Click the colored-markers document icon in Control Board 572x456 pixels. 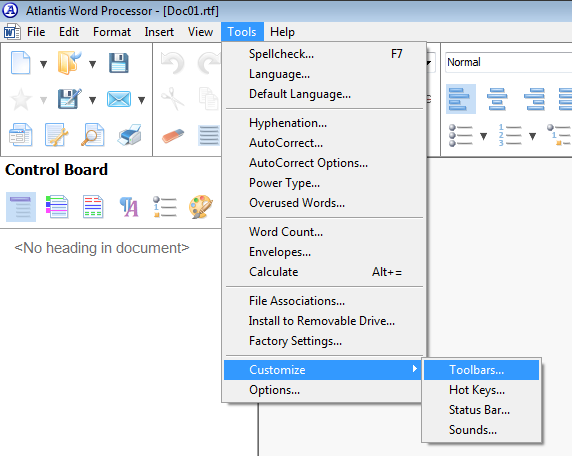[57, 207]
